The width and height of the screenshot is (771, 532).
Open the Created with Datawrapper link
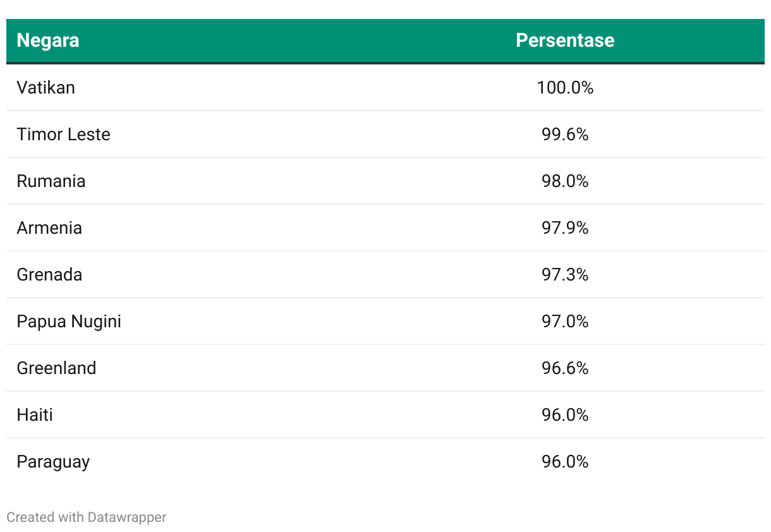coord(87,517)
